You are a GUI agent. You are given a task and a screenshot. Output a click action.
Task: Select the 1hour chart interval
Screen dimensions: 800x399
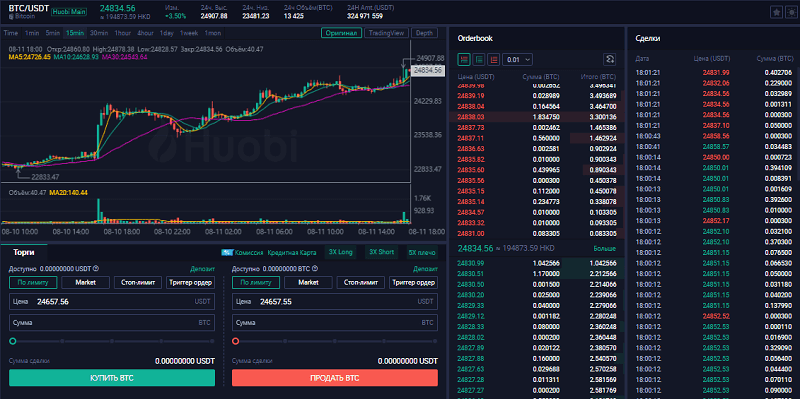tap(122, 33)
